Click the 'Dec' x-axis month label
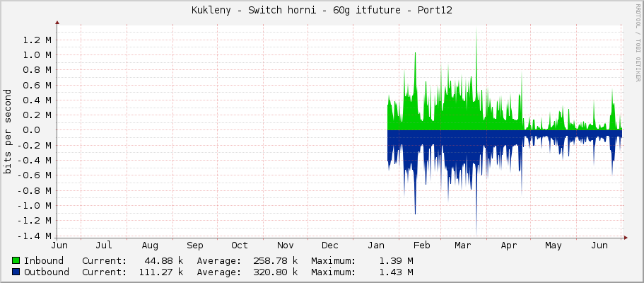 tap(330, 246)
